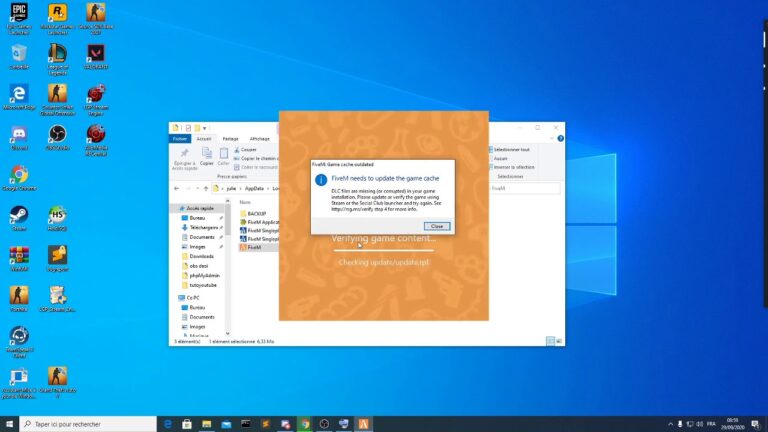Screen dimensions: 768x432
Task: Open Microsoft Edge desktop shortcut
Action: (x=19, y=97)
